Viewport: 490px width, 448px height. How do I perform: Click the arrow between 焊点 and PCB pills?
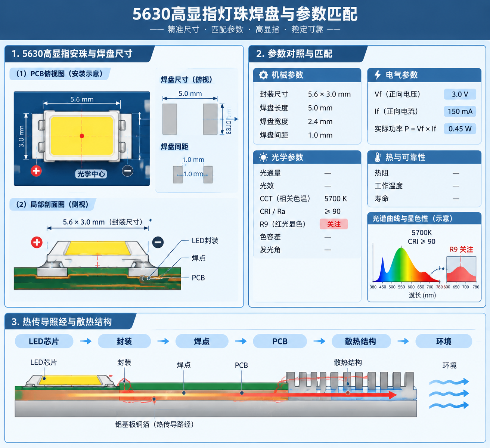click(x=241, y=341)
